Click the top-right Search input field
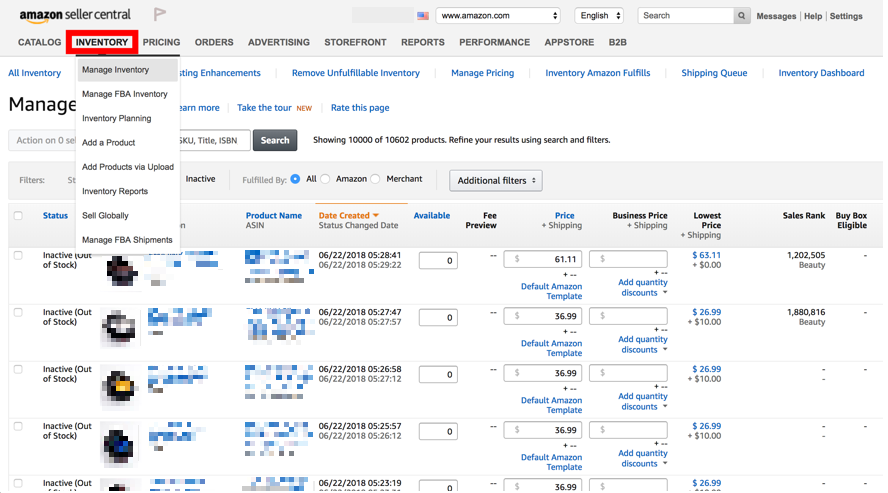Viewport: 888px width, 493px height. pyautogui.click(x=686, y=16)
